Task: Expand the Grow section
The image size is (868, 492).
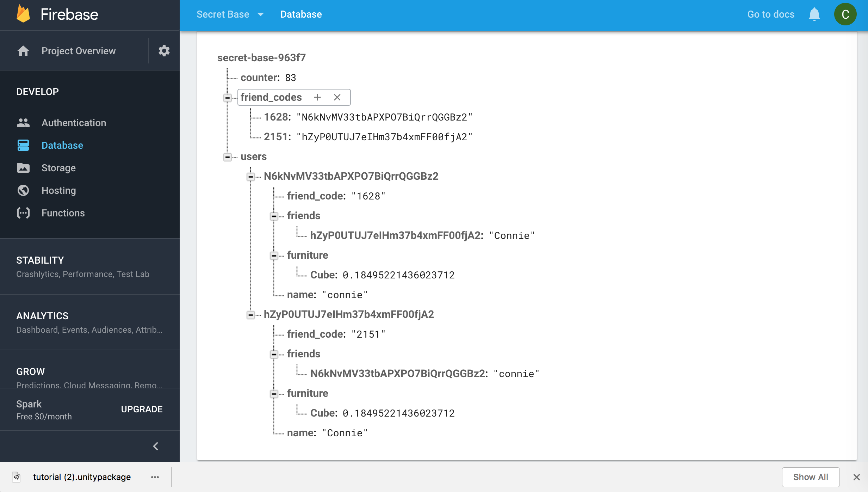Action: [90, 370]
